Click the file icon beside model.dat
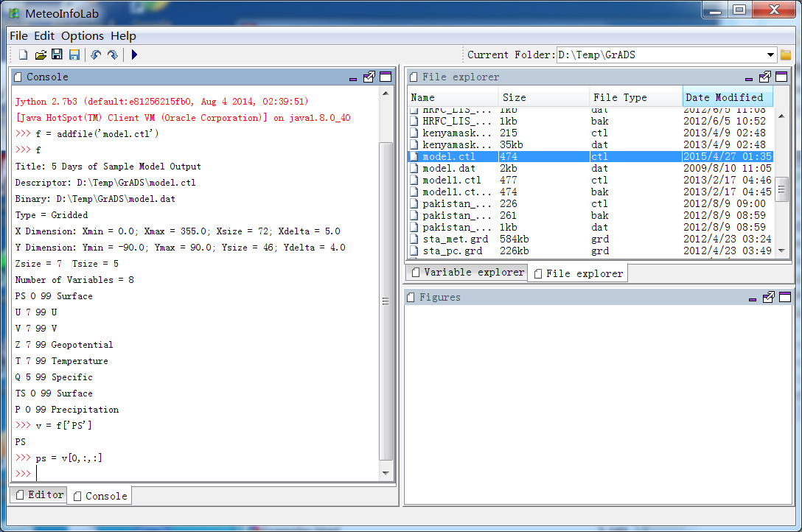802x532 pixels. 414,168
